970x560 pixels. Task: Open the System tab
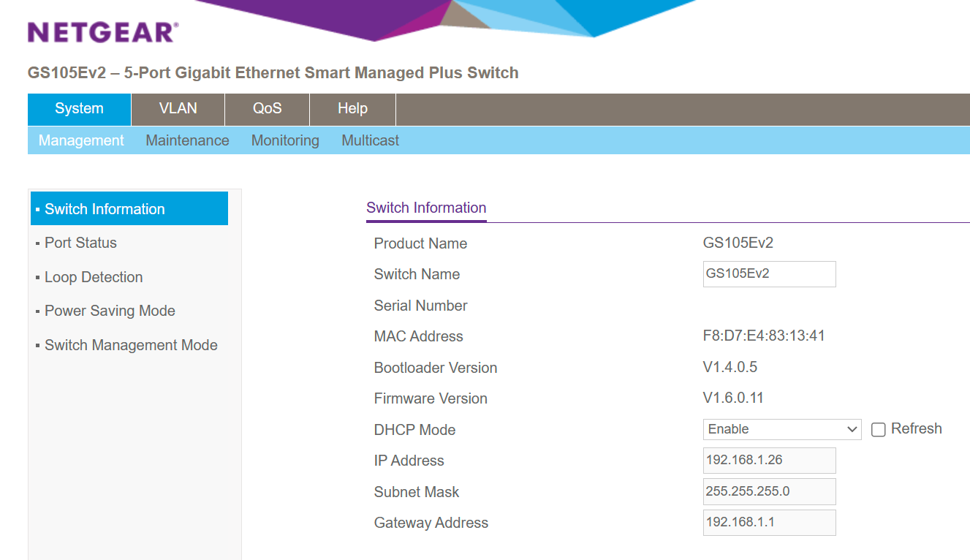(x=80, y=109)
